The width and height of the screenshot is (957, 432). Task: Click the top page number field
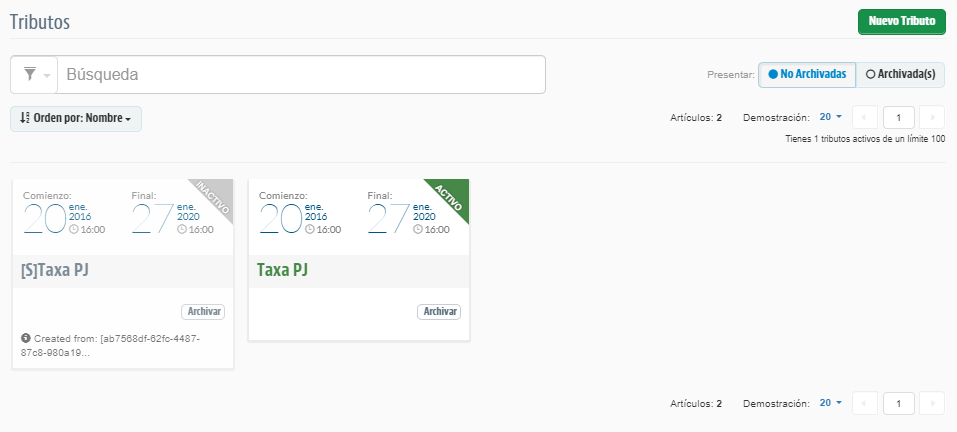(898, 117)
